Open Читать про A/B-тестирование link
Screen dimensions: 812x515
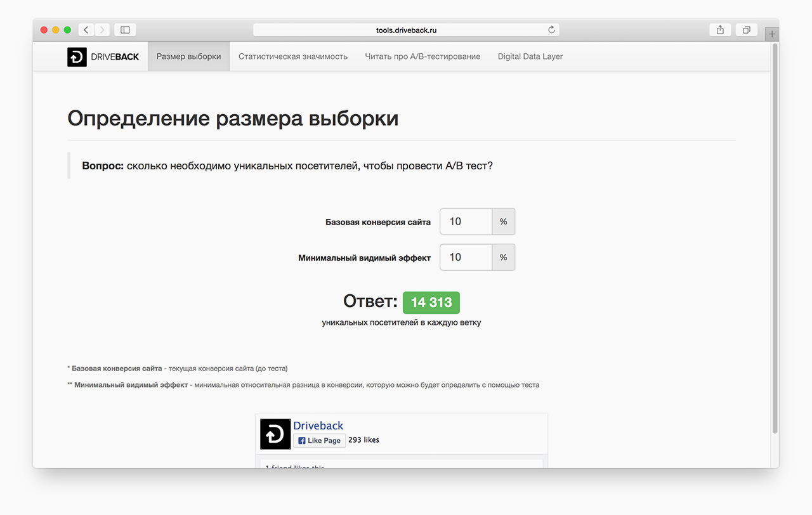(x=422, y=56)
